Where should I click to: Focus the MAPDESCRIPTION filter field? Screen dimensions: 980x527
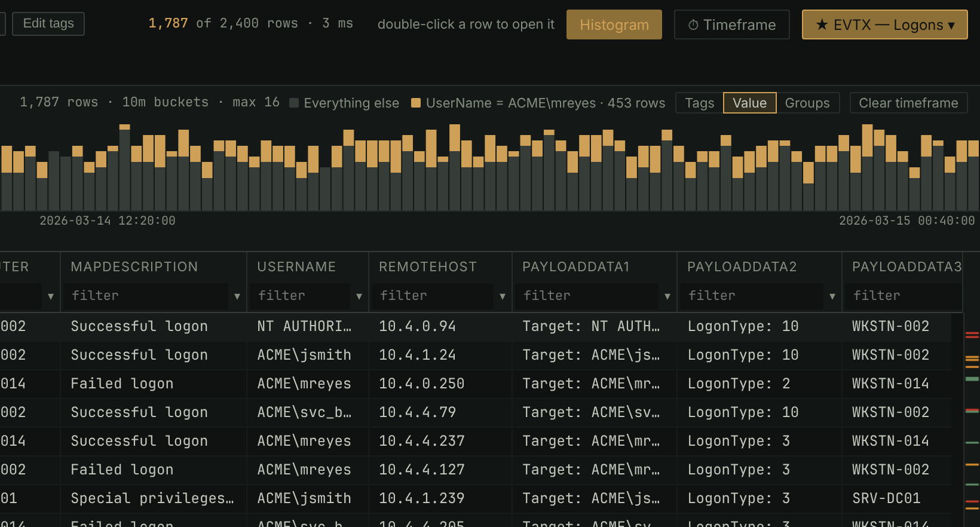pos(146,296)
